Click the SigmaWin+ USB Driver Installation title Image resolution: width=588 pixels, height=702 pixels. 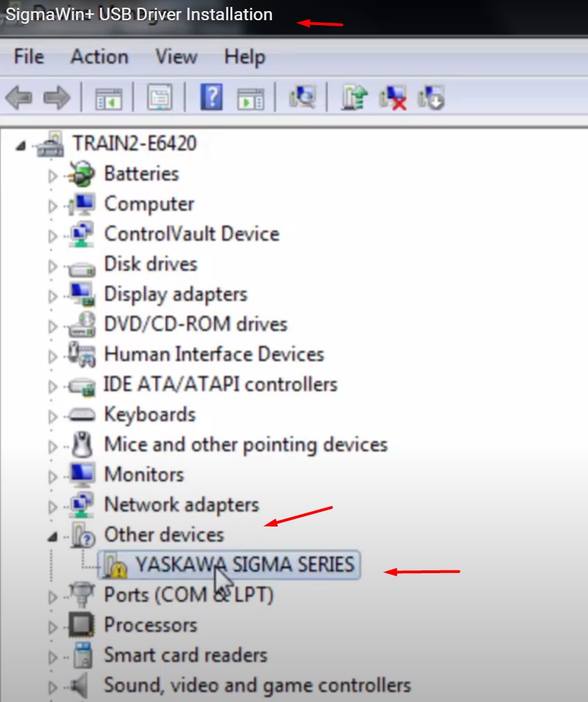[139, 15]
